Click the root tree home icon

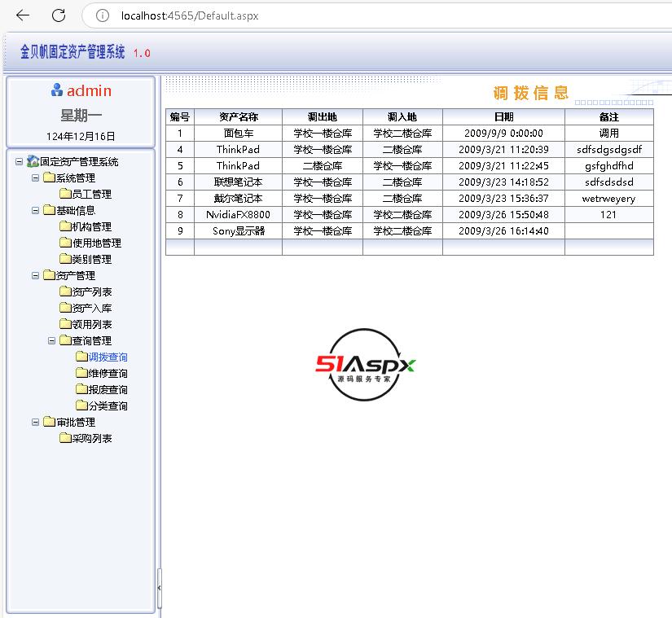point(33,162)
